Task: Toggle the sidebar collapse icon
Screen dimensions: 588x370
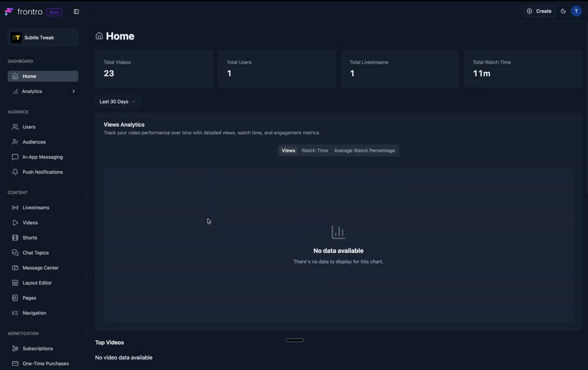Action: pos(76,12)
